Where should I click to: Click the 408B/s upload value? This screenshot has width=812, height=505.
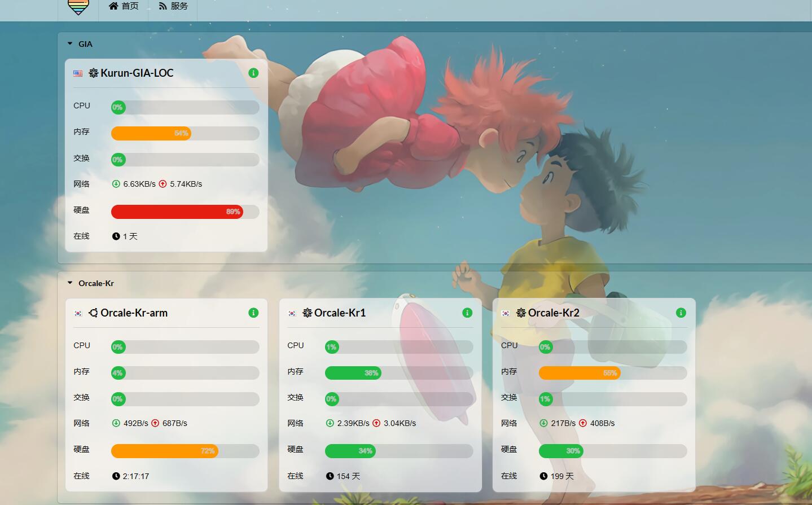coord(603,423)
